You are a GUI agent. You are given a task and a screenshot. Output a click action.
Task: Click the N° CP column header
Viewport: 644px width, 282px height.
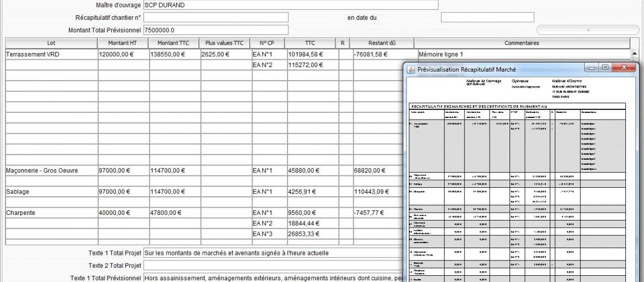[267, 43]
